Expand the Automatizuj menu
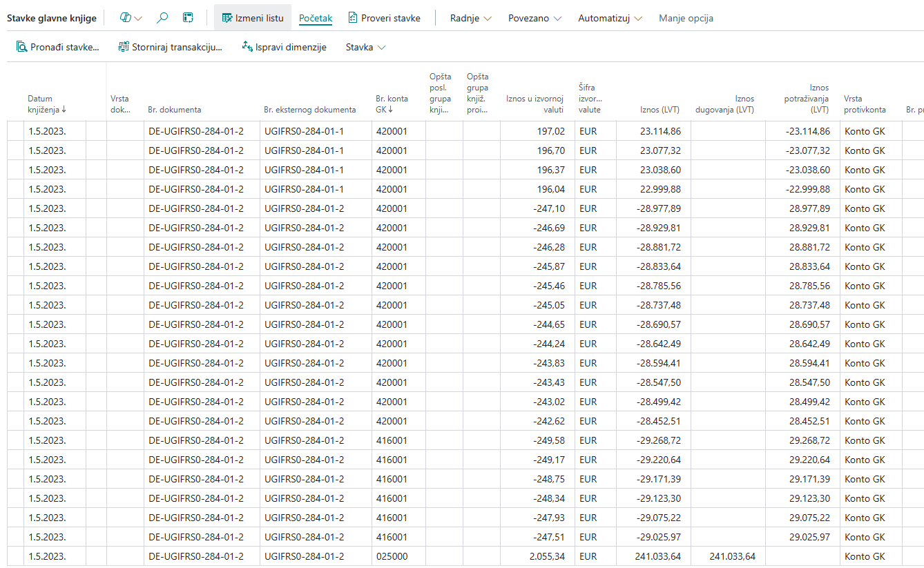Screen dimensions: 924x568 tap(610, 18)
